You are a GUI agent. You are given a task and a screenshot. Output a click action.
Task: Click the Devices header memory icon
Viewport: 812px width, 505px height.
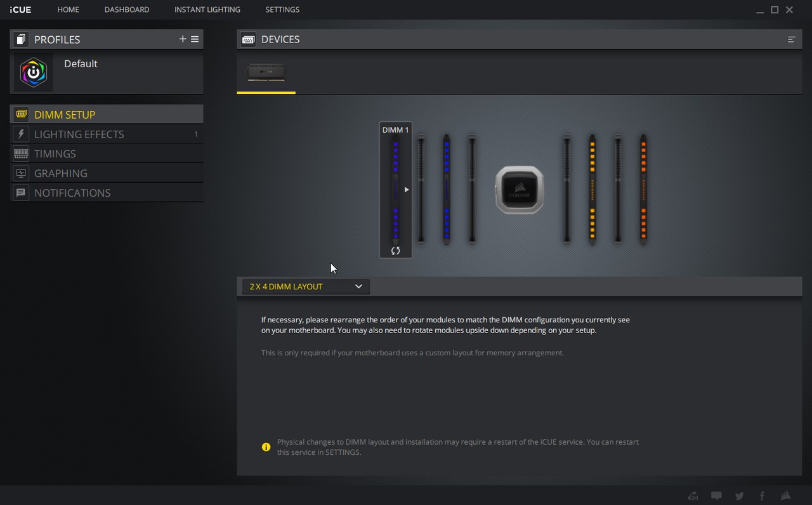point(248,39)
